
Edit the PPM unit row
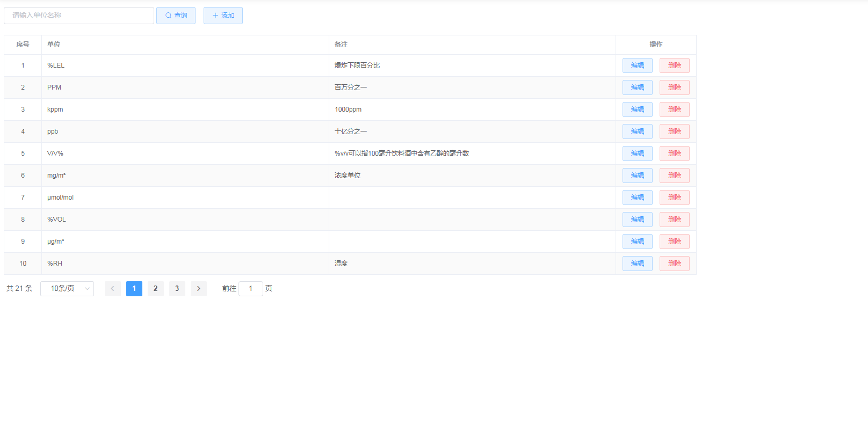(x=637, y=87)
